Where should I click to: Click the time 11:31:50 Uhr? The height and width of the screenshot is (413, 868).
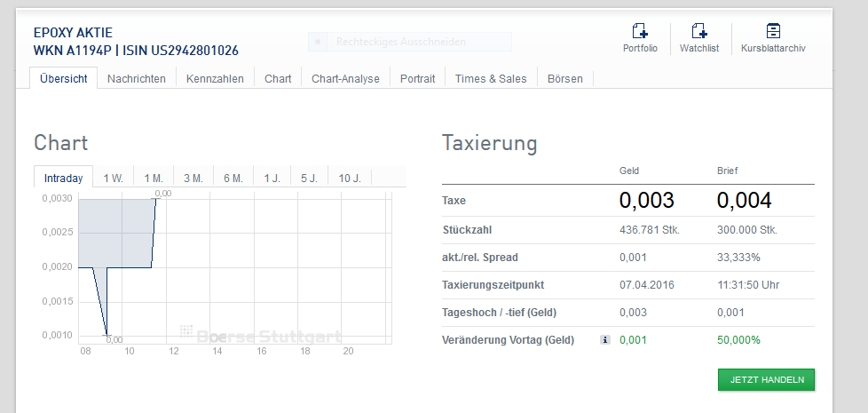[x=748, y=285]
